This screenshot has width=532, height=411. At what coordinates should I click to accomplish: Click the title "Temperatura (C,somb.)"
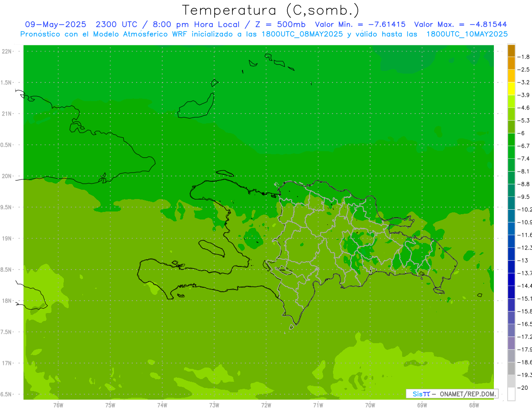pos(270,10)
